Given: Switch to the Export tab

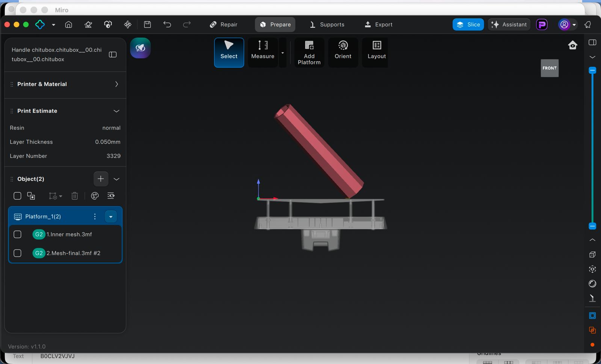Looking at the screenshot, I should click(x=379, y=24).
